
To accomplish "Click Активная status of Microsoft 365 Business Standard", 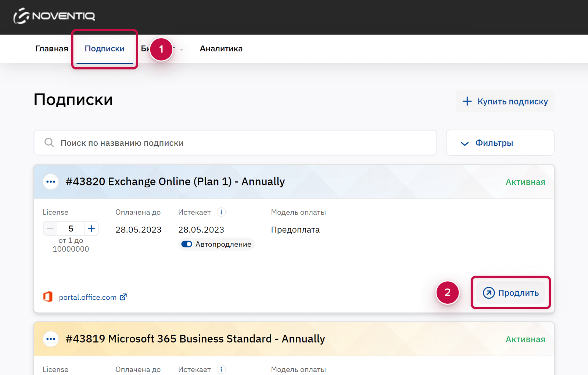I will (525, 339).
